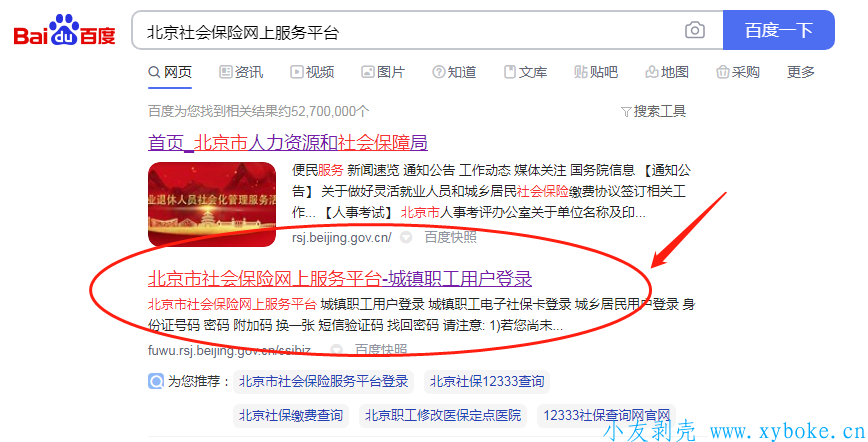Open the 采购 tab
This screenshot has width=868, height=442.
(738, 72)
